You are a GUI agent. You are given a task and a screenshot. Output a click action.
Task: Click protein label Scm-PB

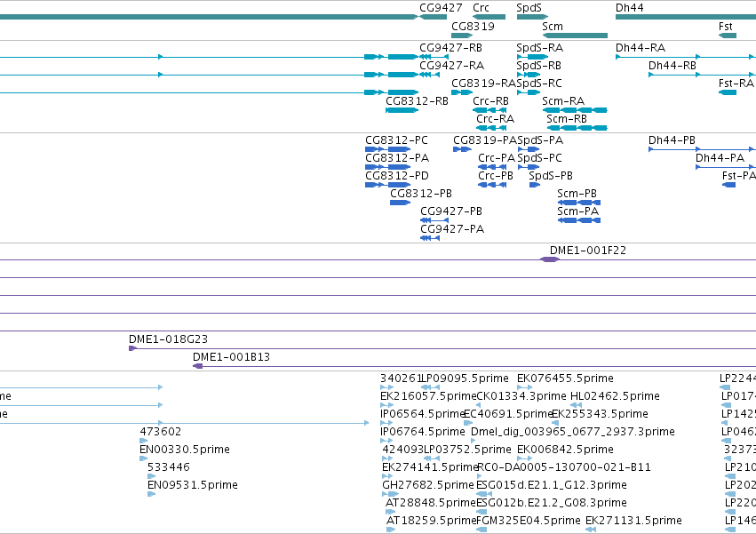click(x=577, y=194)
